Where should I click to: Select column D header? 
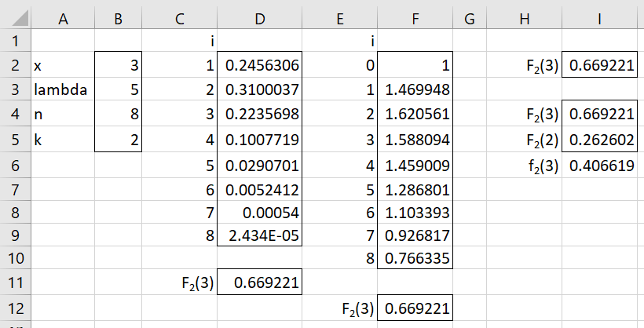[260, 19]
